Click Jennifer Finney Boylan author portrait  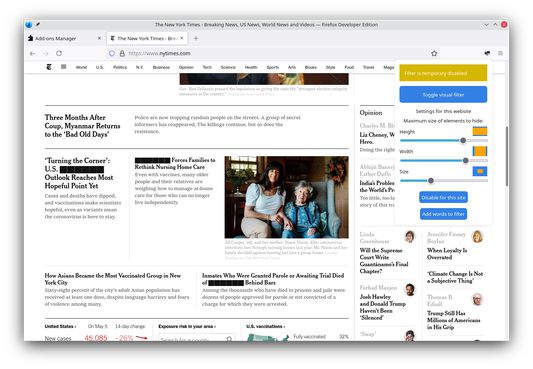click(x=478, y=236)
